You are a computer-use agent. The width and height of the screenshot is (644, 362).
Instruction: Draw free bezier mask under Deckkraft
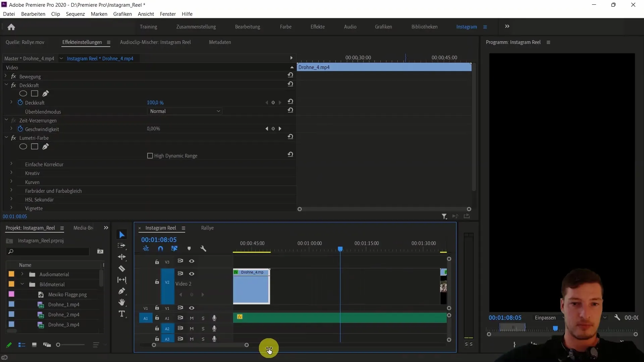pyautogui.click(x=46, y=94)
